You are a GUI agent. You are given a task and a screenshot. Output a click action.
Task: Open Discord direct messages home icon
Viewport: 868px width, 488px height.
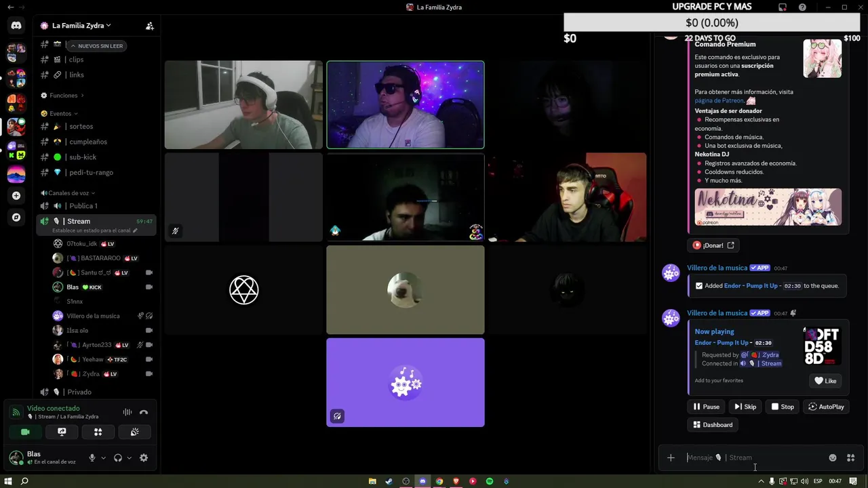click(x=16, y=25)
